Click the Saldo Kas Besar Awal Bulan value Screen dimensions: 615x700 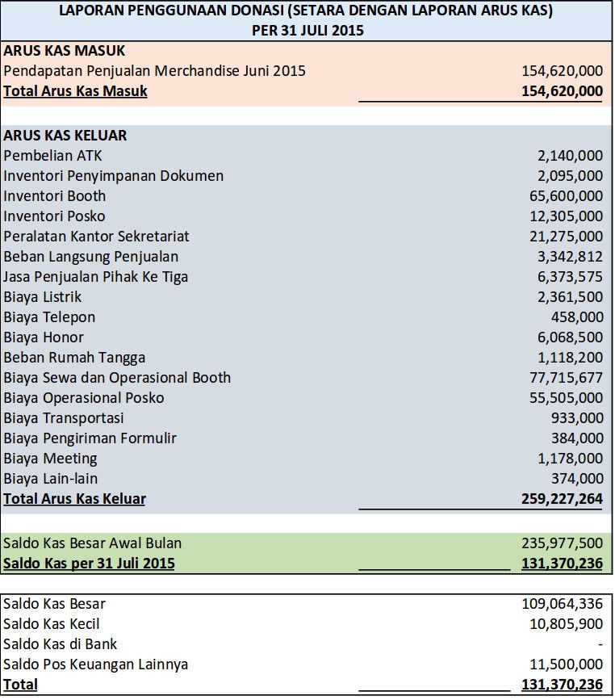[x=562, y=543]
